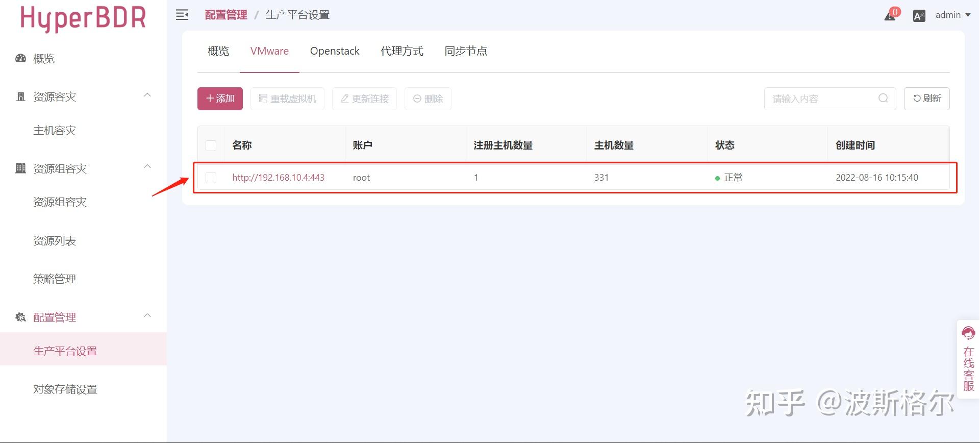Switch to the 同步节点 tab
Screen dimensions: 980x443
[466, 51]
